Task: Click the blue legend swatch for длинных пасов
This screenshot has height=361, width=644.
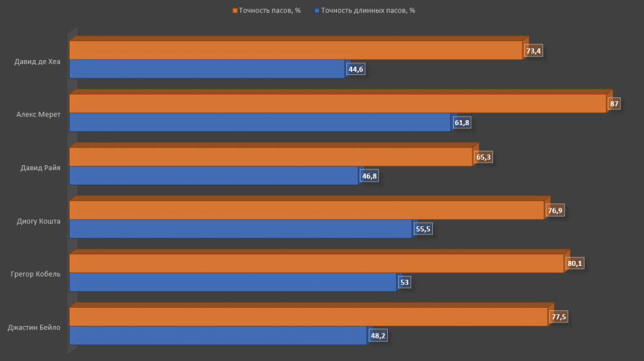Action: click(x=318, y=11)
